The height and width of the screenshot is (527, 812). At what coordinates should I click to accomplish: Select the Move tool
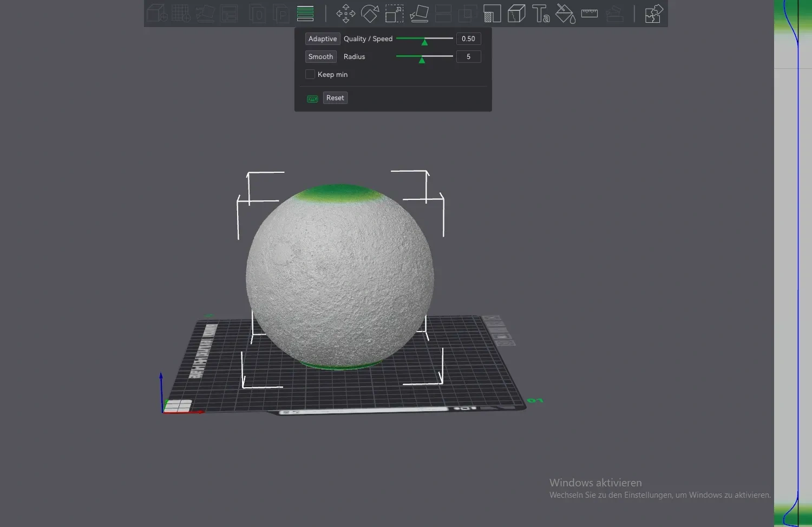coord(345,14)
